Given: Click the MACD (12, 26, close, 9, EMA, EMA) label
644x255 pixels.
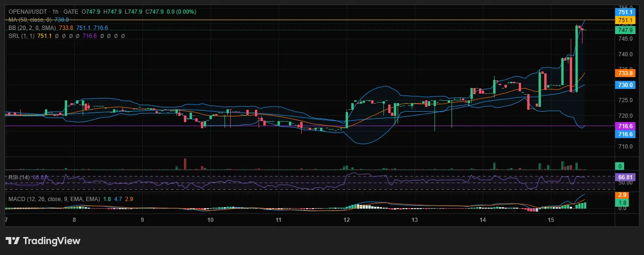Looking at the screenshot, I should 54,199.
